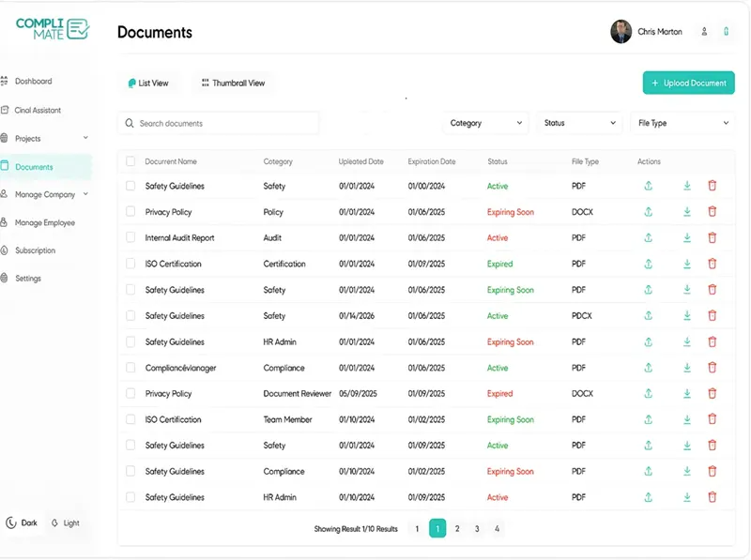Open Chris Morton's profile avatar
The width and height of the screenshot is (751, 560).
click(x=621, y=32)
